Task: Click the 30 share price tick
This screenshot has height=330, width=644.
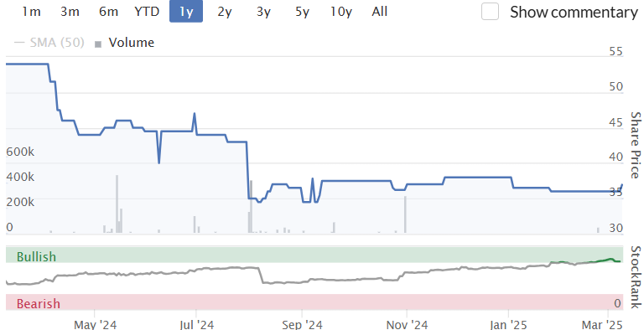Action: pyautogui.click(x=615, y=228)
